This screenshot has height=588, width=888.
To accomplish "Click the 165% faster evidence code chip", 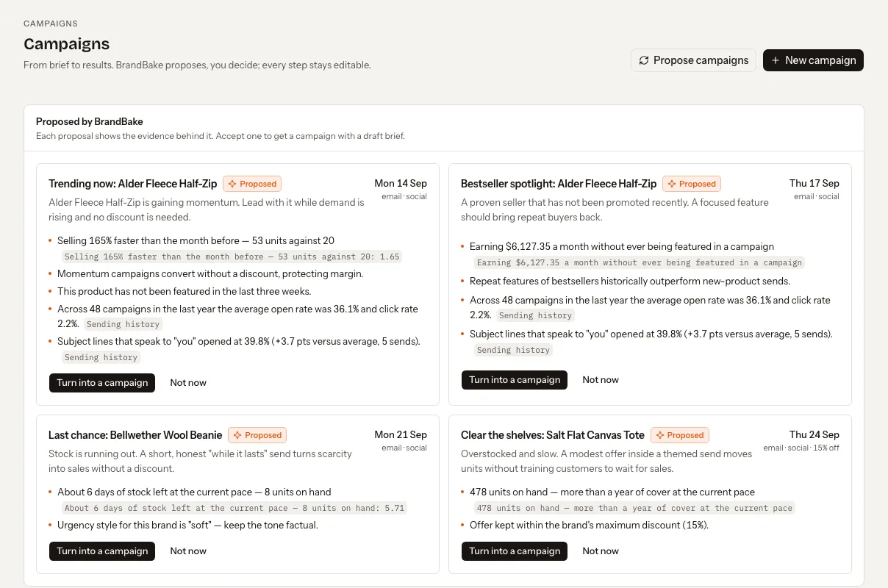I will point(232,257).
